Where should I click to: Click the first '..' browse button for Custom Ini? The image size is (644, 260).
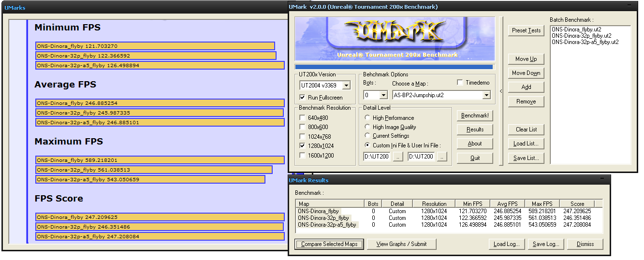(x=397, y=157)
